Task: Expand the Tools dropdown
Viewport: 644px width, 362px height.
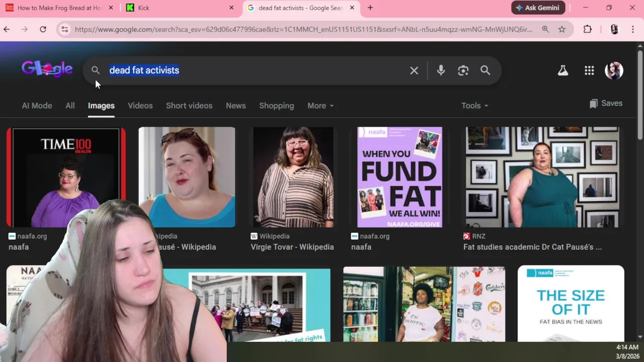Action: coord(474,106)
